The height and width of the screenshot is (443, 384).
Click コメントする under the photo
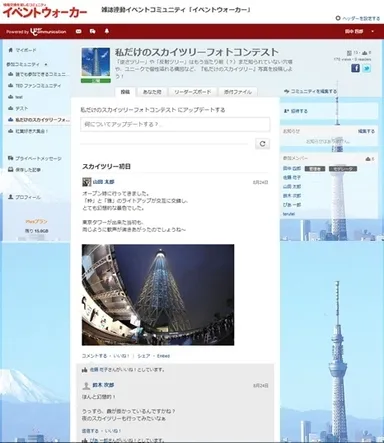95,356
